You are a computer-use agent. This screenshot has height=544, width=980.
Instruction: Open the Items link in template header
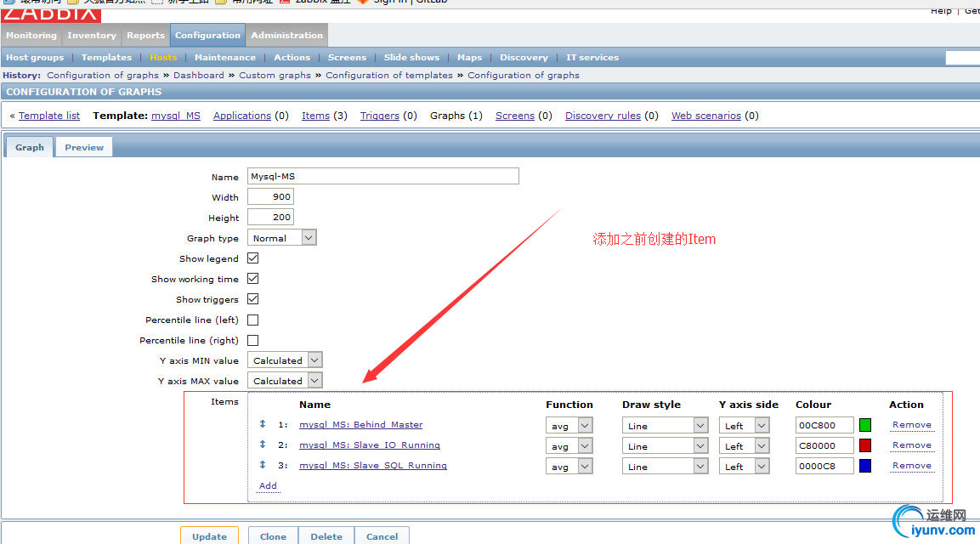coord(315,116)
